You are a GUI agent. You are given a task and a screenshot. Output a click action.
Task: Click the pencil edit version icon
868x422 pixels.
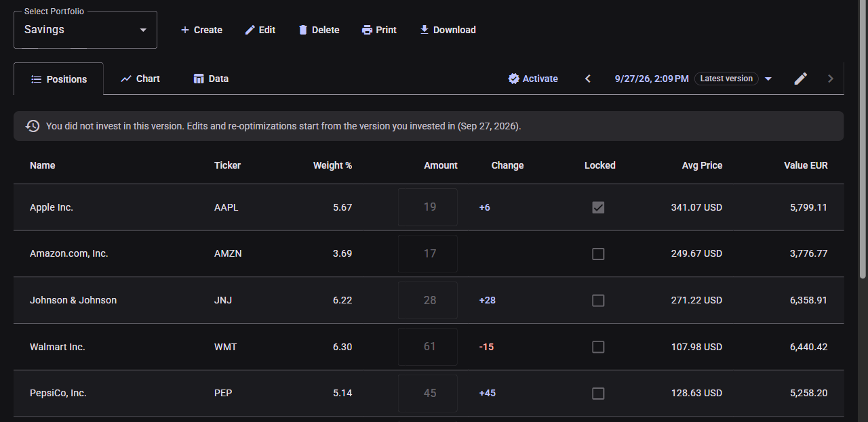(x=801, y=79)
